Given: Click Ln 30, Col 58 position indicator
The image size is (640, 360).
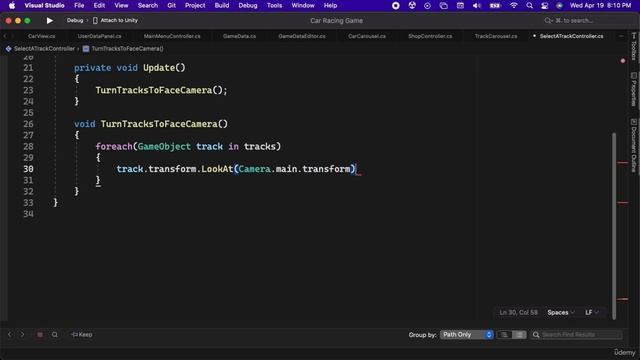Looking at the screenshot, I should (518, 312).
